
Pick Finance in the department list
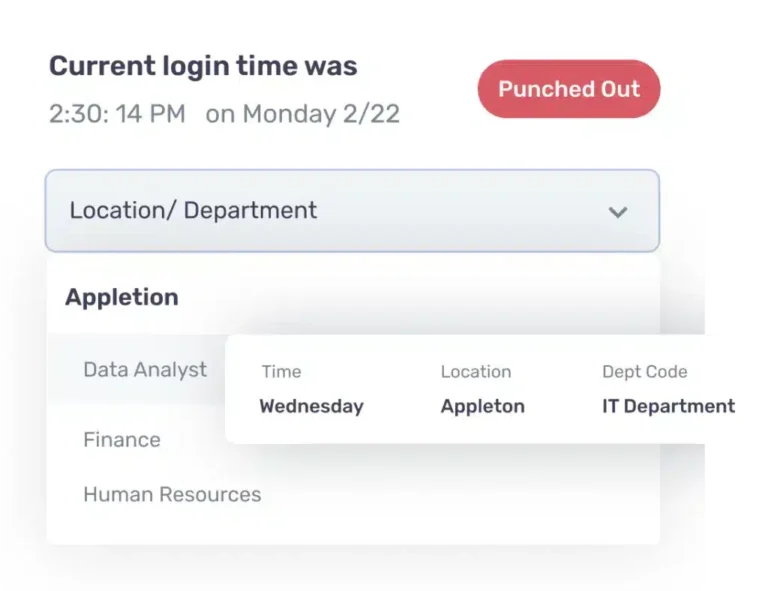[x=122, y=440]
